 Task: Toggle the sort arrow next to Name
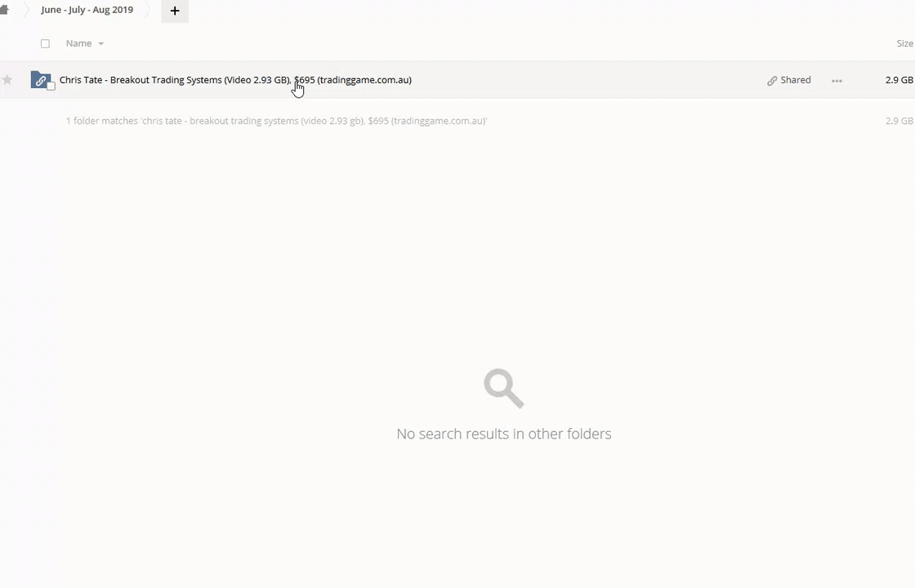[101, 43]
